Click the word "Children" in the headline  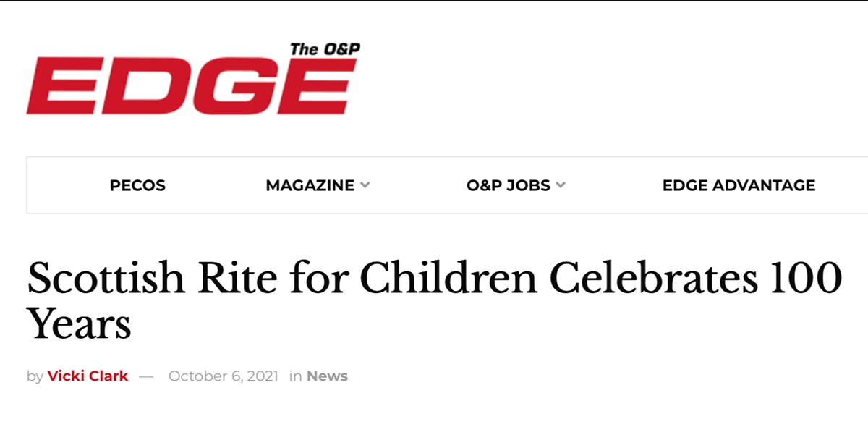tap(448, 279)
